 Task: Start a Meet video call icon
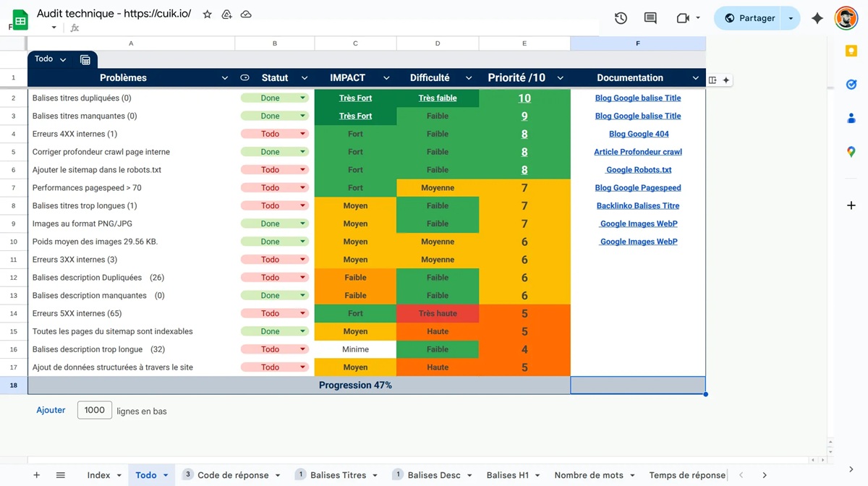pyautogui.click(x=683, y=18)
